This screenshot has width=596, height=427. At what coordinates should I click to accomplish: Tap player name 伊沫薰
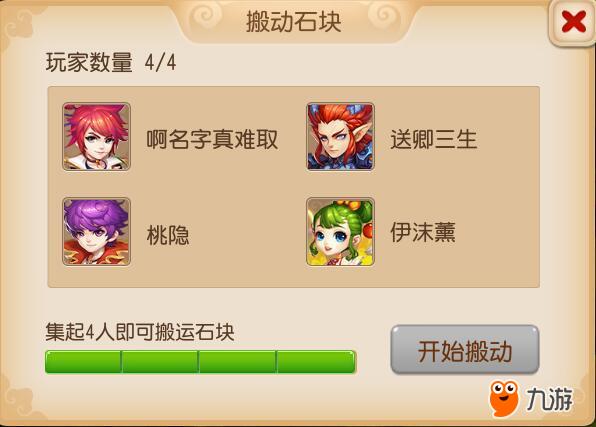tap(423, 232)
